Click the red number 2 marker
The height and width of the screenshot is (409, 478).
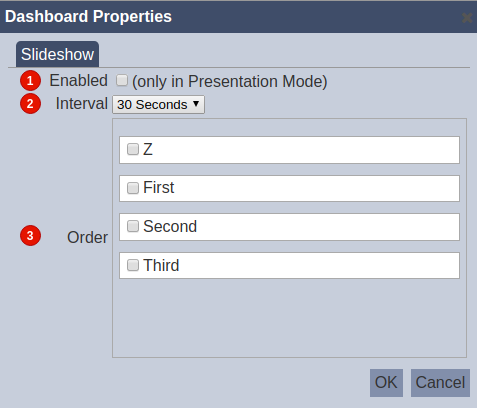pyautogui.click(x=30, y=104)
